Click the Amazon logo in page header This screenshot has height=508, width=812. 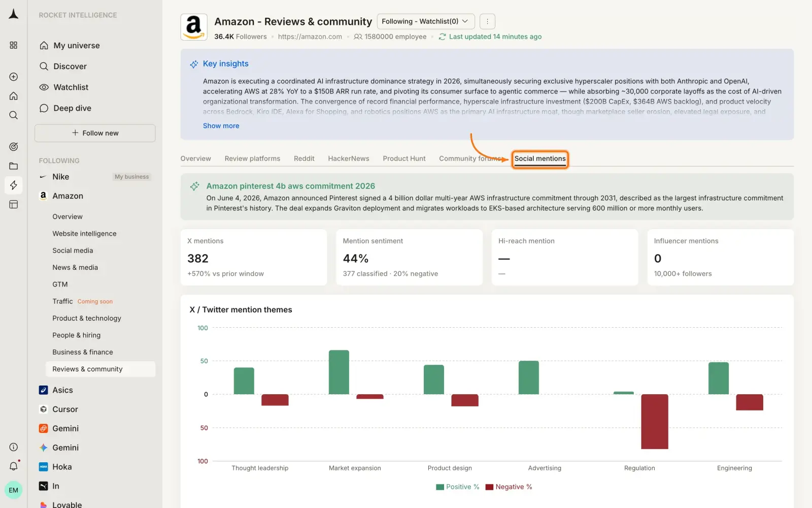(x=194, y=27)
